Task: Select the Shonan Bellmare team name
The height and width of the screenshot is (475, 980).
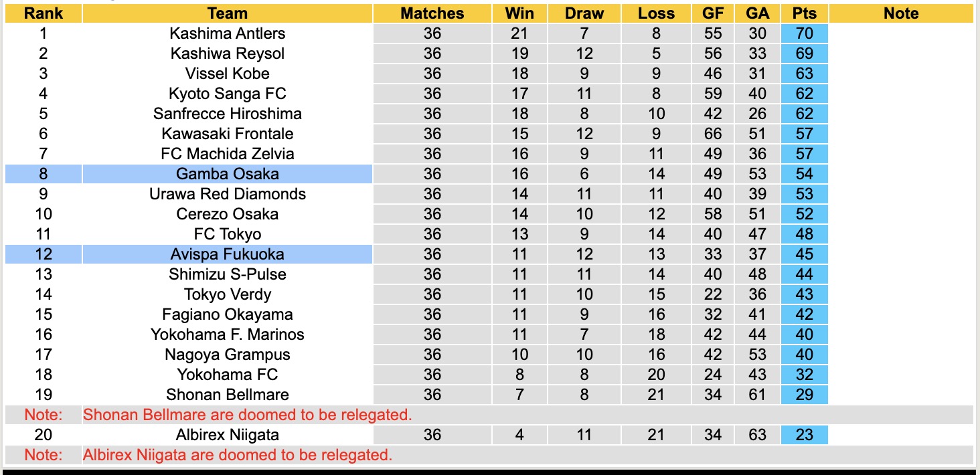Action: point(228,395)
